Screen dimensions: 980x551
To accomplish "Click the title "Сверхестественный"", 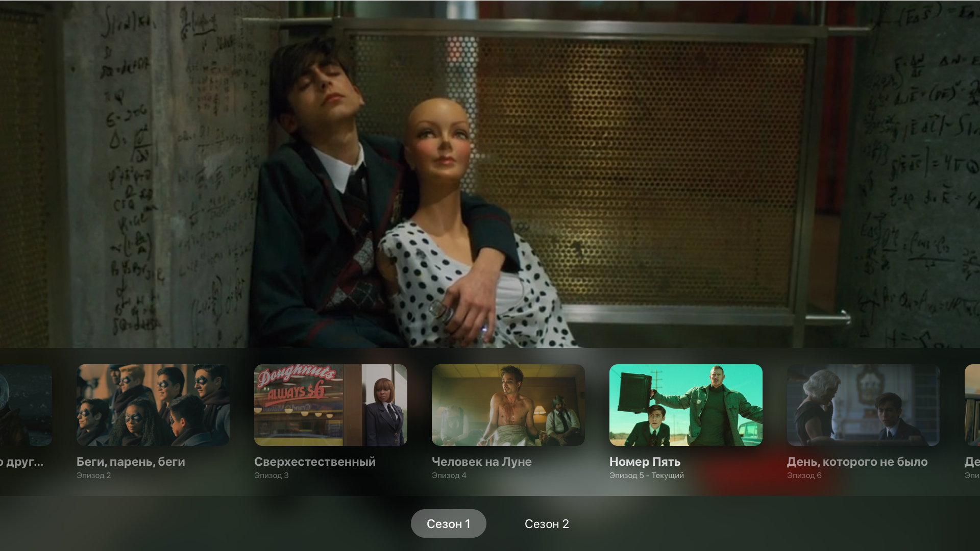I will point(315,462).
